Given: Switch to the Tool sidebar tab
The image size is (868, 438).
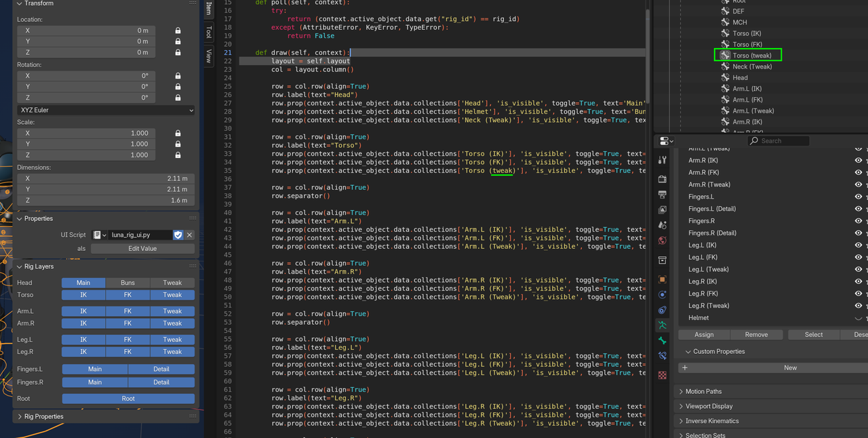Looking at the screenshot, I should click(208, 32).
